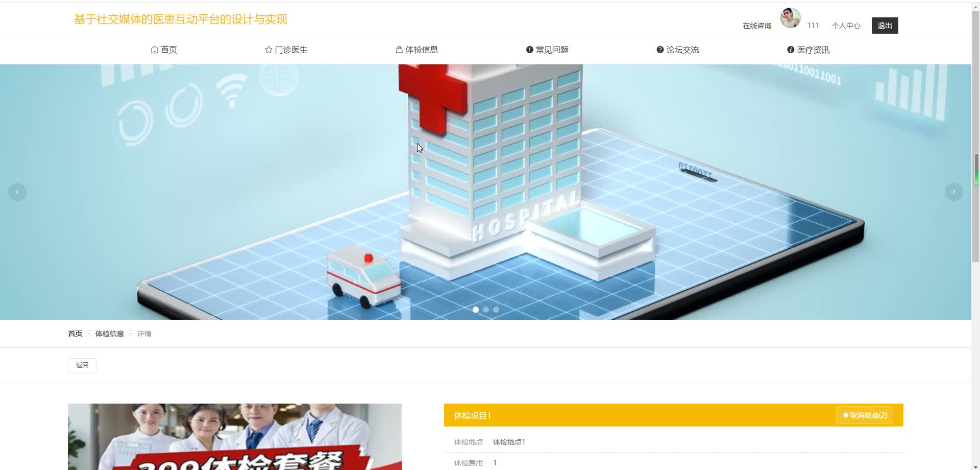
Task: Select the first carousel indicator dot
Action: 476,310
